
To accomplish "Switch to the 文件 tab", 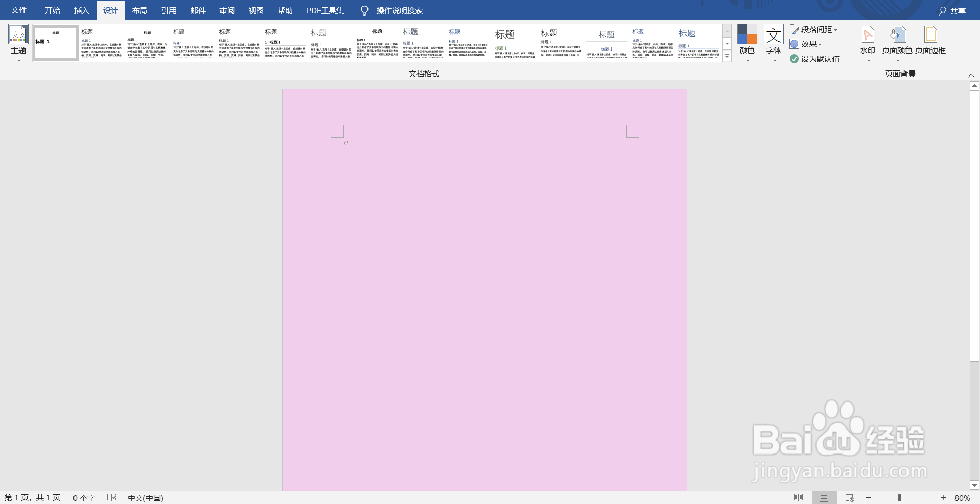I will (19, 10).
